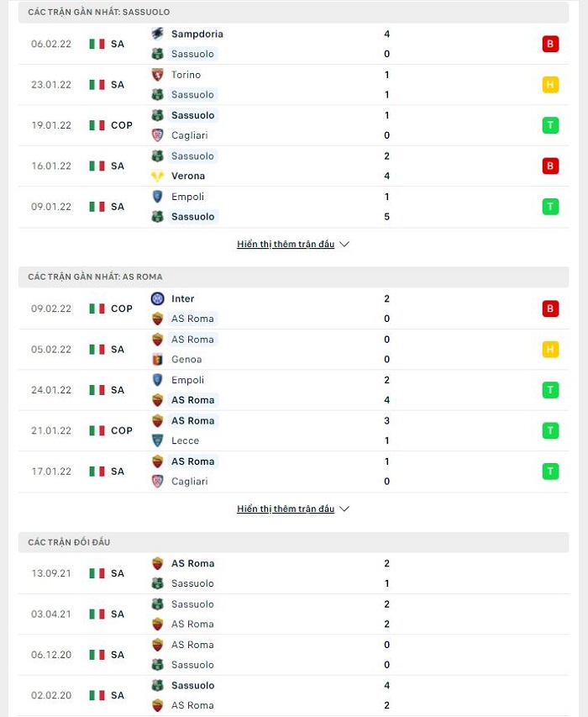Select the 13.09.21 AS Roma vs Sassuolo match
588x717 pixels.
[x=293, y=573]
